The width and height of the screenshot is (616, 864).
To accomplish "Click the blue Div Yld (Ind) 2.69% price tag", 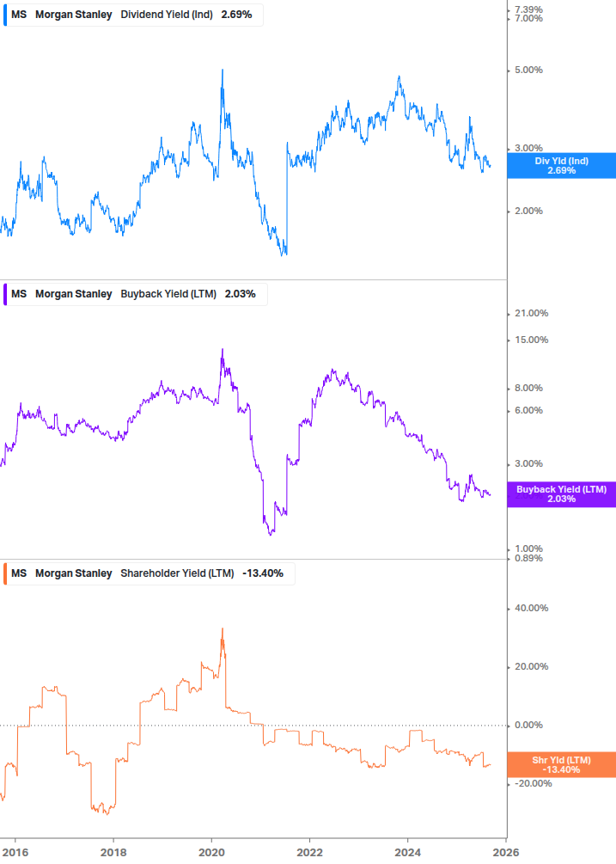I will (x=562, y=166).
